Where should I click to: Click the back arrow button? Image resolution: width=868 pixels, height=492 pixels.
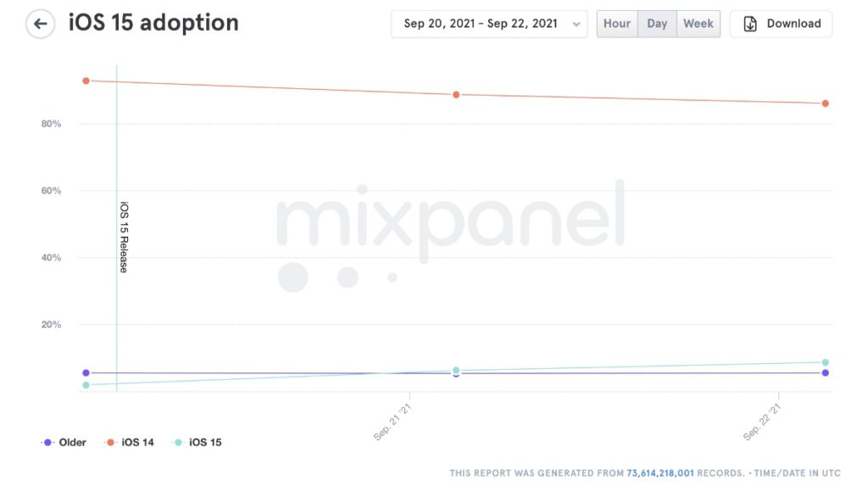pos(40,24)
